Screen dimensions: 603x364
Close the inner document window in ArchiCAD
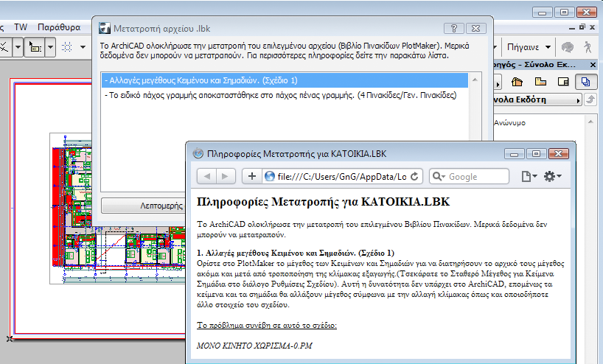pyautogui.click(x=593, y=27)
